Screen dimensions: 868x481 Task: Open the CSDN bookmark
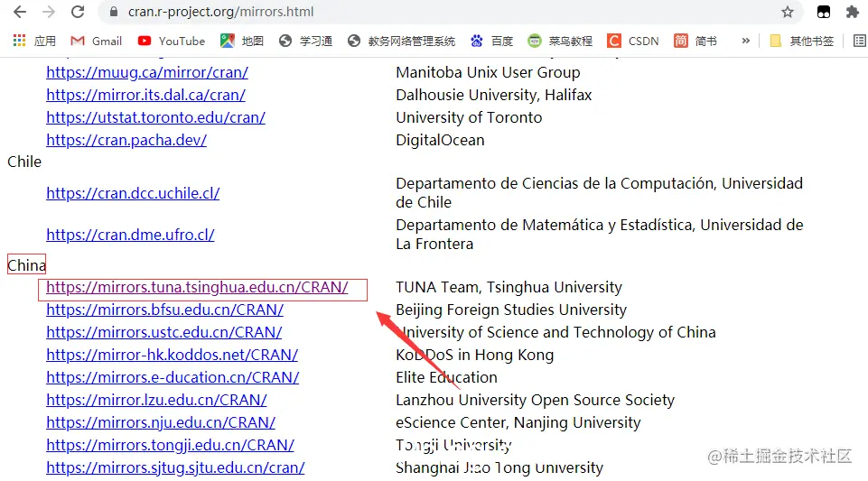tap(633, 41)
